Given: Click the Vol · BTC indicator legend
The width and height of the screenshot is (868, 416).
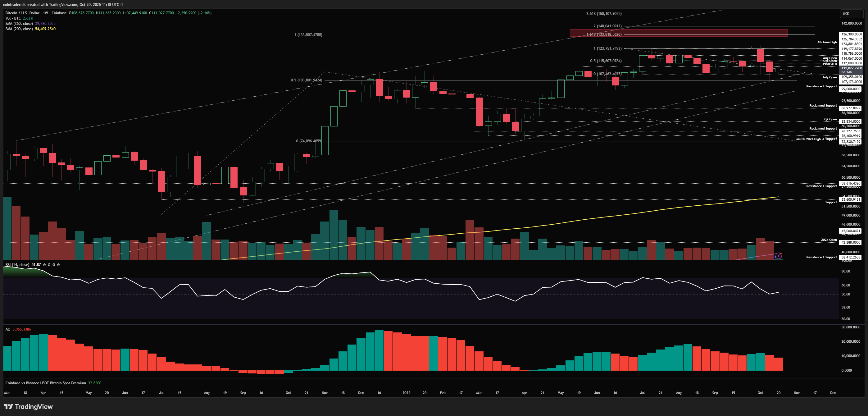Looking at the screenshot, I should pyautogui.click(x=13, y=18).
